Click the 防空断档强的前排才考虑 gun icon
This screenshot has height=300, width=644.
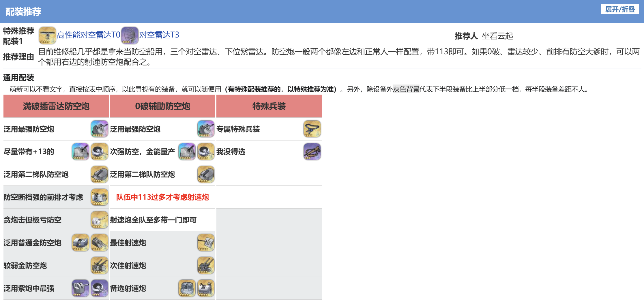click(99, 197)
